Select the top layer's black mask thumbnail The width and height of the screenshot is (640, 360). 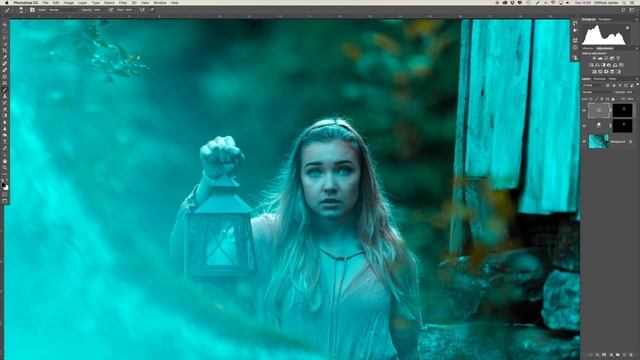click(622, 110)
